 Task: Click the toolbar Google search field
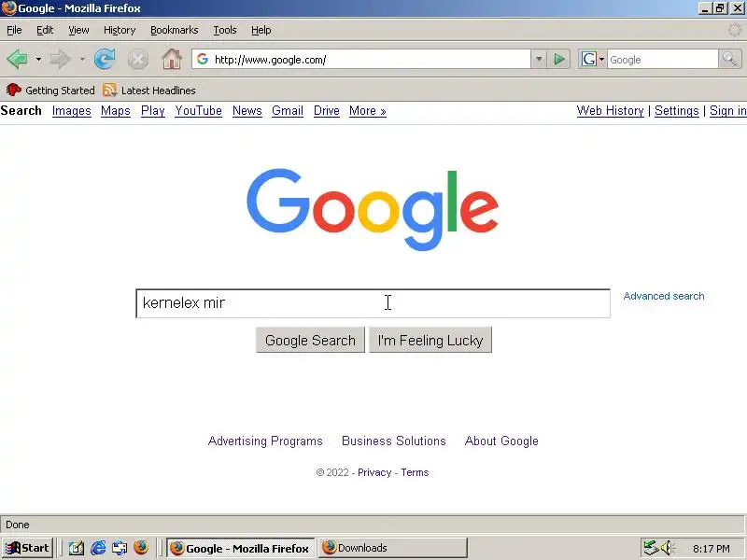click(662, 60)
